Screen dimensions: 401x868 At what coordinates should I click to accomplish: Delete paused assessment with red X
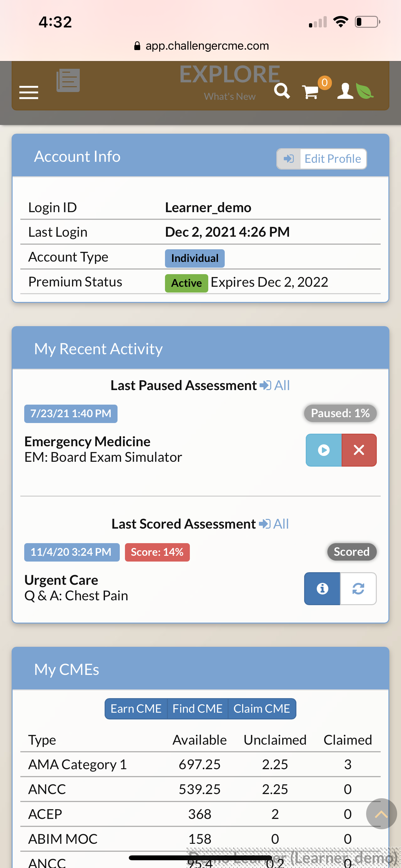pos(359,450)
